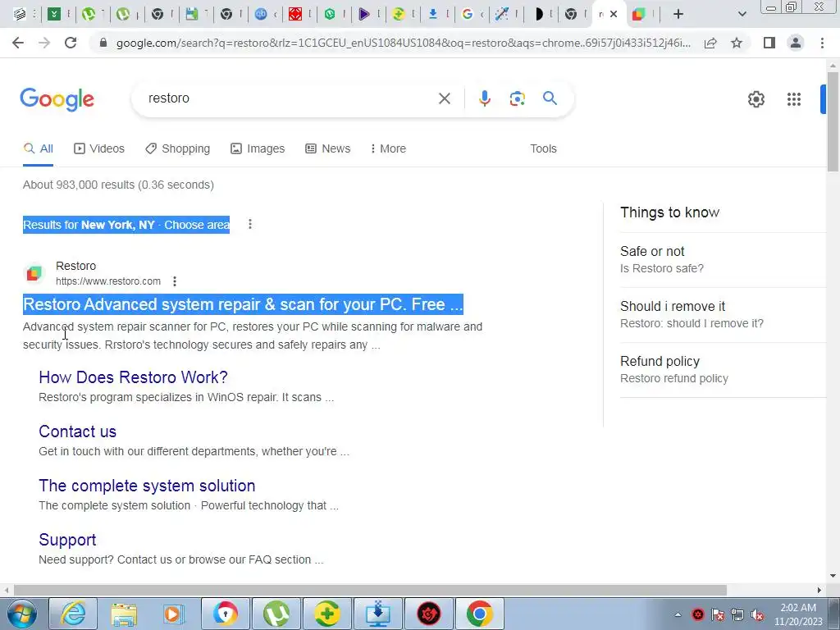Screen dimensions: 840x630
Task: Open 'Safe or not' things to know item
Action: coord(724,260)
